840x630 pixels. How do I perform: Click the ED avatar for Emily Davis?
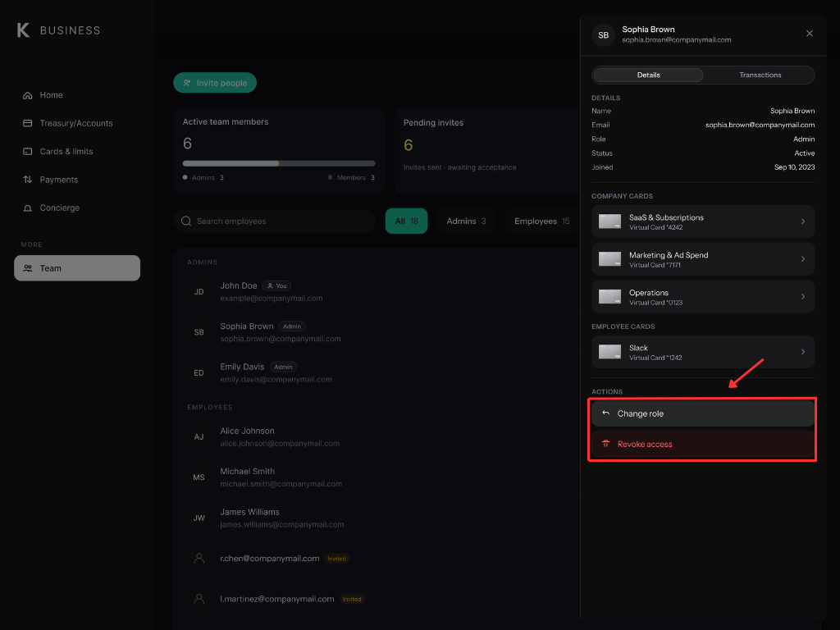tap(199, 373)
